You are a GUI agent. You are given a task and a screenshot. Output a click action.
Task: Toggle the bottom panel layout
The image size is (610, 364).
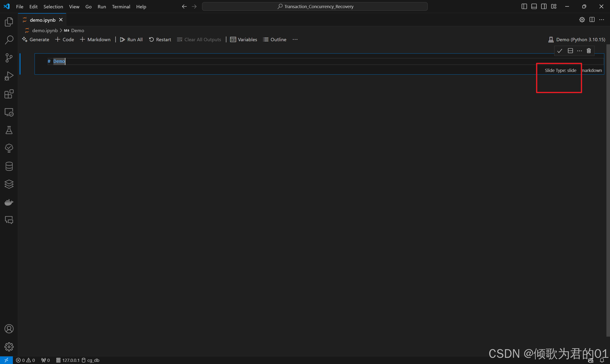tap(534, 7)
